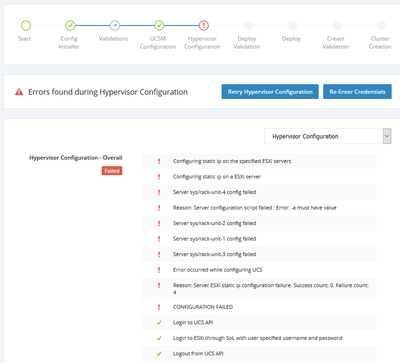Click error icon beside rack-unit-4 config failed
Image resolution: width=400 pixels, height=363 pixels.
(x=159, y=192)
